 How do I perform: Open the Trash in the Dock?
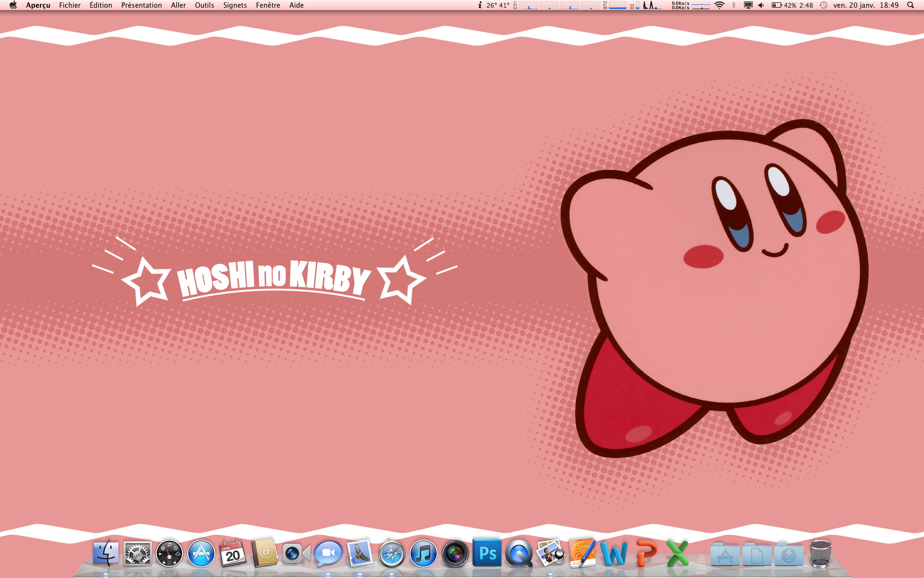click(x=821, y=554)
